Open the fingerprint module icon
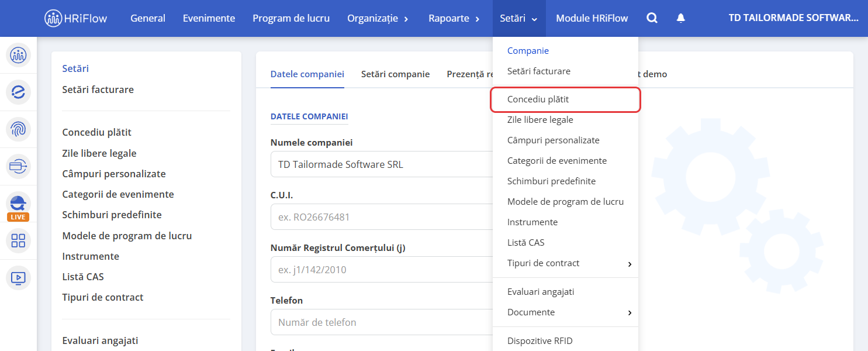Image resolution: width=868 pixels, height=351 pixels. point(18,129)
